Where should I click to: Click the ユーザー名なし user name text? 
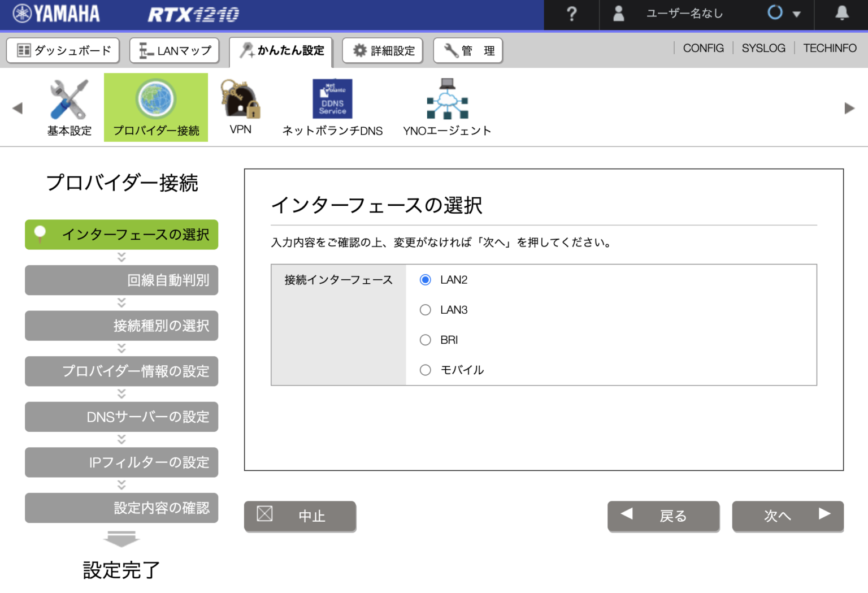[x=684, y=14]
